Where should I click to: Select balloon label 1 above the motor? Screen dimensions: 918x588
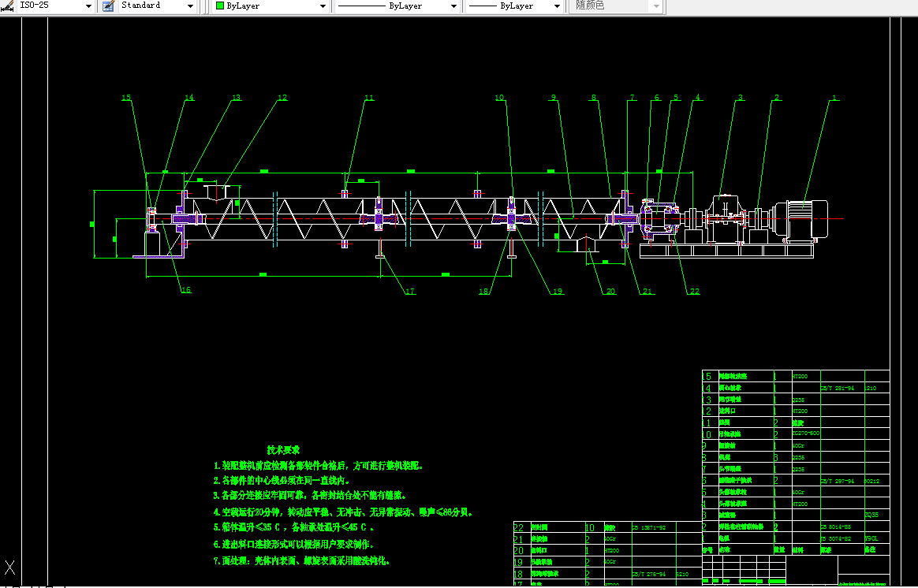click(834, 98)
